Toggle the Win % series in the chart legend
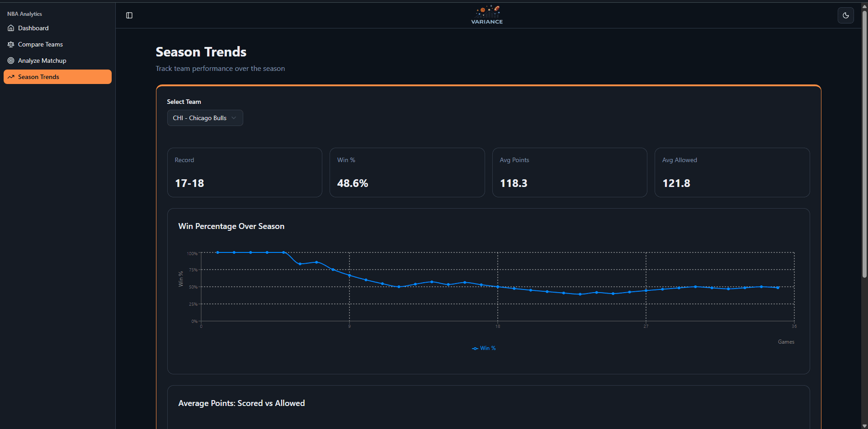 point(484,348)
